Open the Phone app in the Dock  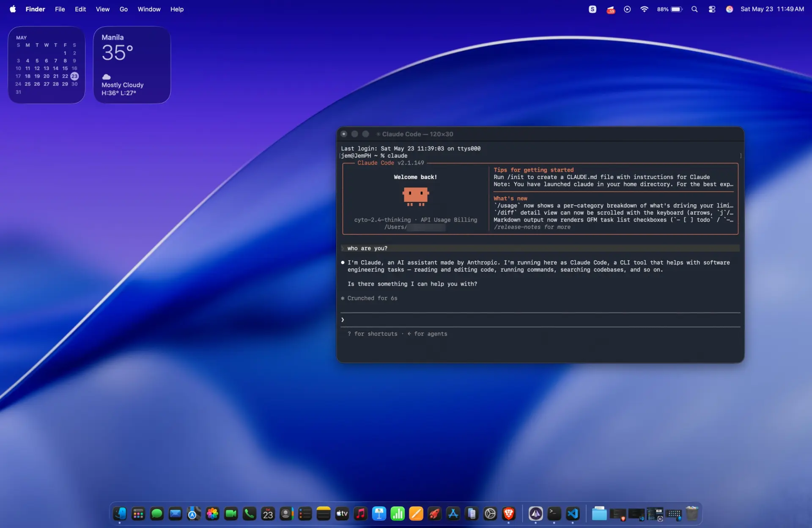tap(250, 514)
